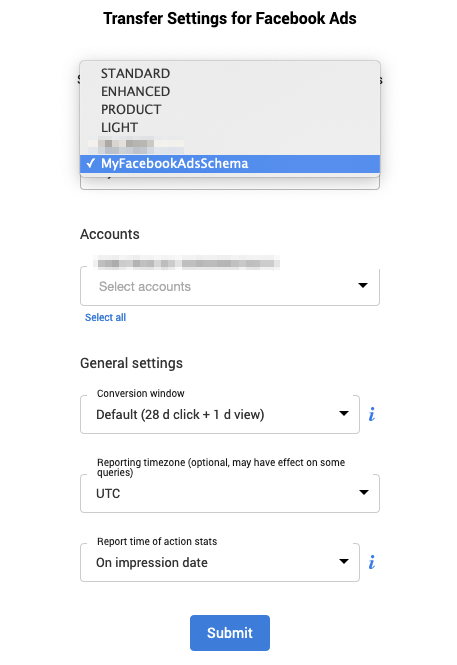Click the Select accounts placeholder text
The image size is (457, 665).
pos(145,286)
